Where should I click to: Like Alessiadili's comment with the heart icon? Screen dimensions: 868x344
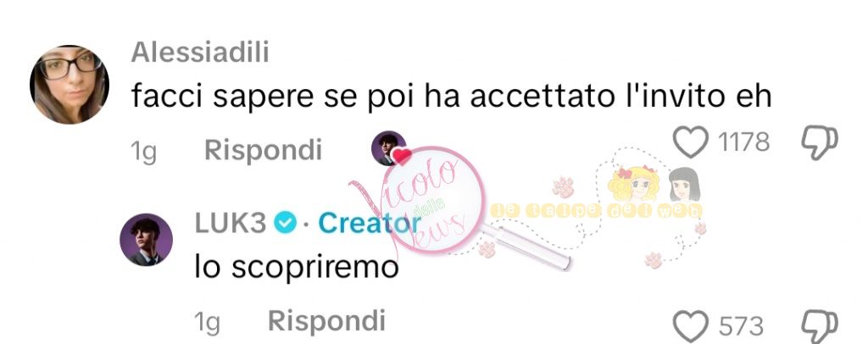(x=691, y=142)
